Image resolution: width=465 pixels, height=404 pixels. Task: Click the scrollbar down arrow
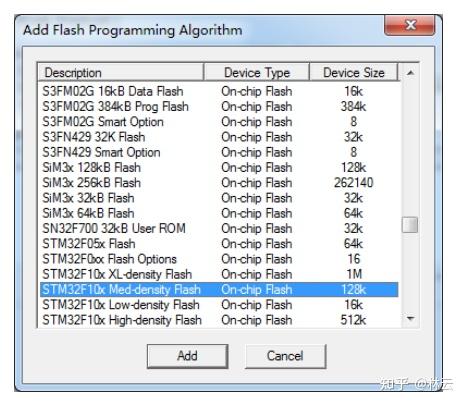tap(411, 319)
